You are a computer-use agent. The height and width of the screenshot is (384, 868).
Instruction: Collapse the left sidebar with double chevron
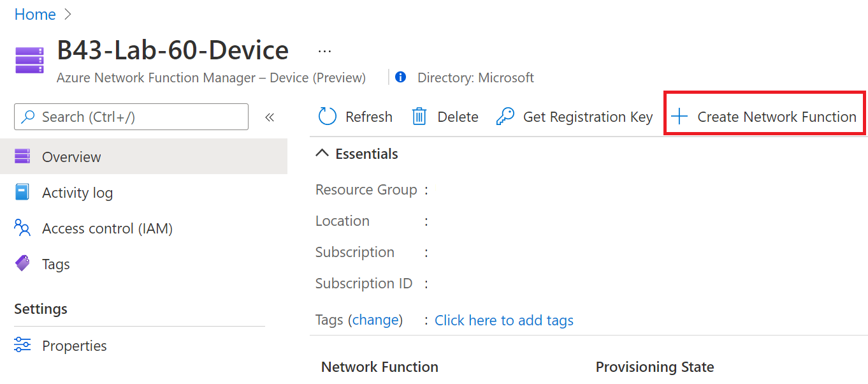[x=270, y=117]
